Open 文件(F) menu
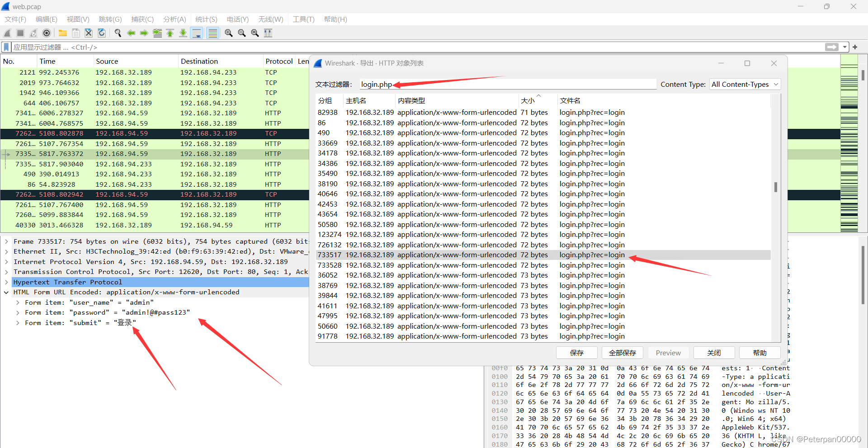The width and height of the screenshot is (868, 448). coord(15,19)
